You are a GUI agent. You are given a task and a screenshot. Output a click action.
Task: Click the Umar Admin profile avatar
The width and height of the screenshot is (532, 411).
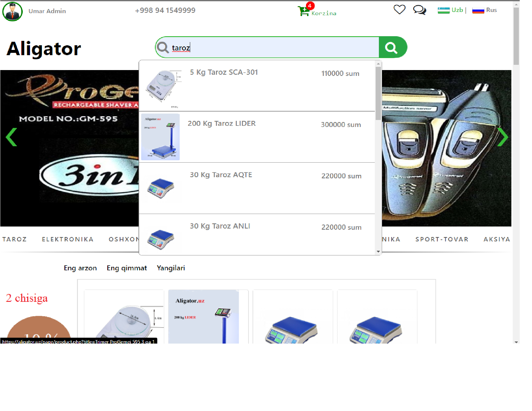(13, 11)
